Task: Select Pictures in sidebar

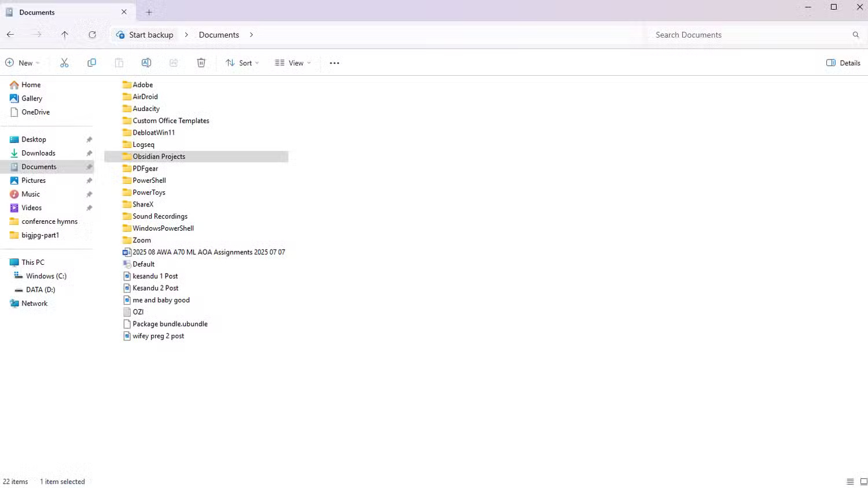Action: click(x=34, y=181)
